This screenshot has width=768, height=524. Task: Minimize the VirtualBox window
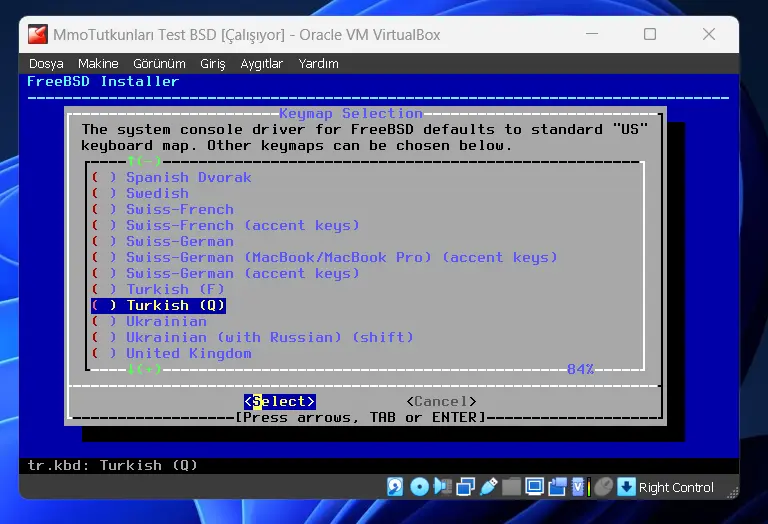pos(592,34)
